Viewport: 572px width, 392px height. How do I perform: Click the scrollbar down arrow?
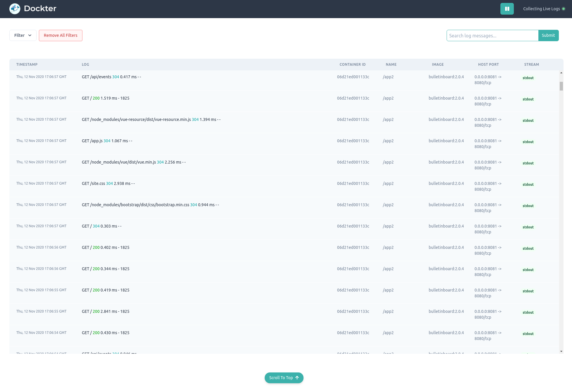coord(561,351)
